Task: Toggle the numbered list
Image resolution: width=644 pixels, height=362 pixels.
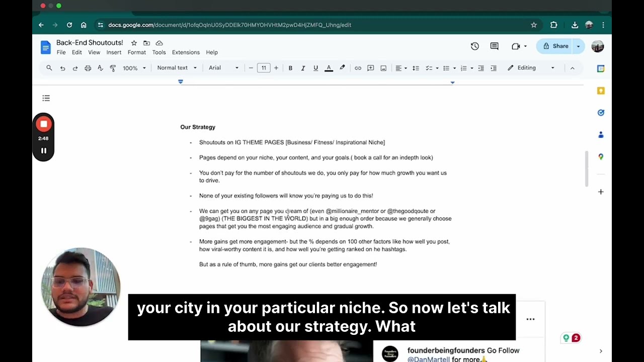Action: coord(463,68)
